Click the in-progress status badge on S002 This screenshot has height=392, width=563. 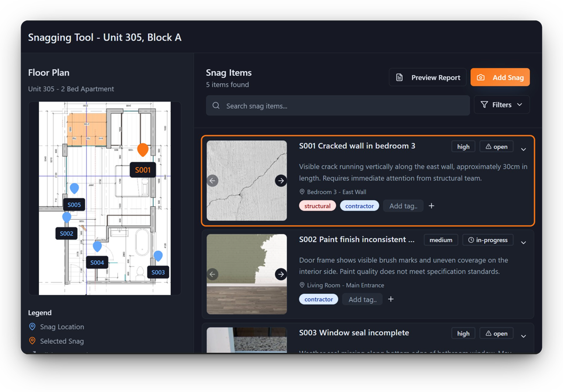point(488,240)
